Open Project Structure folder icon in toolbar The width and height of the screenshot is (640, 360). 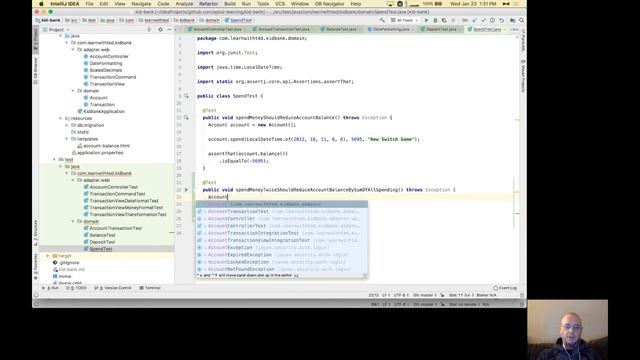tap(512, 20)
